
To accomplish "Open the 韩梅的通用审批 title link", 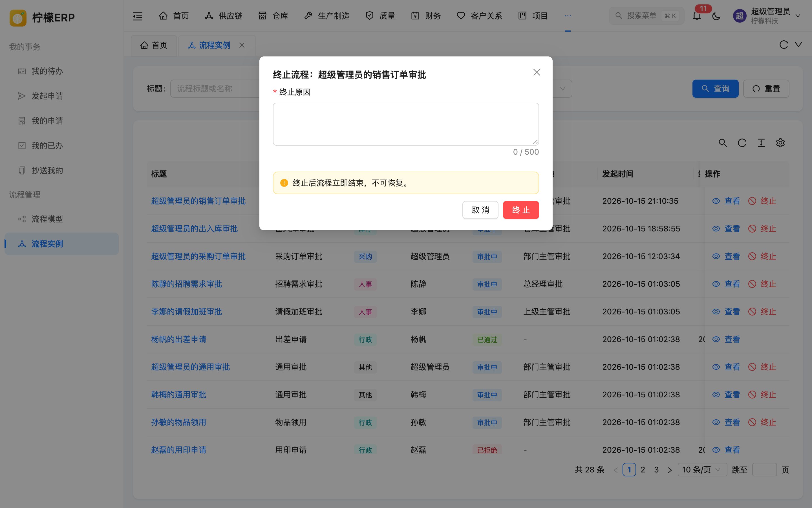I will 178,395.
